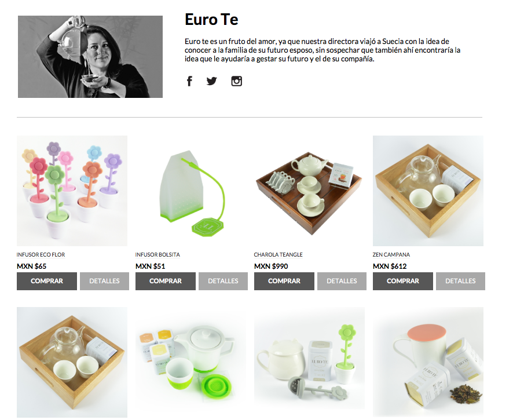Select the green tea bag infuser image
513x420 pixels.
pos(190,191)
